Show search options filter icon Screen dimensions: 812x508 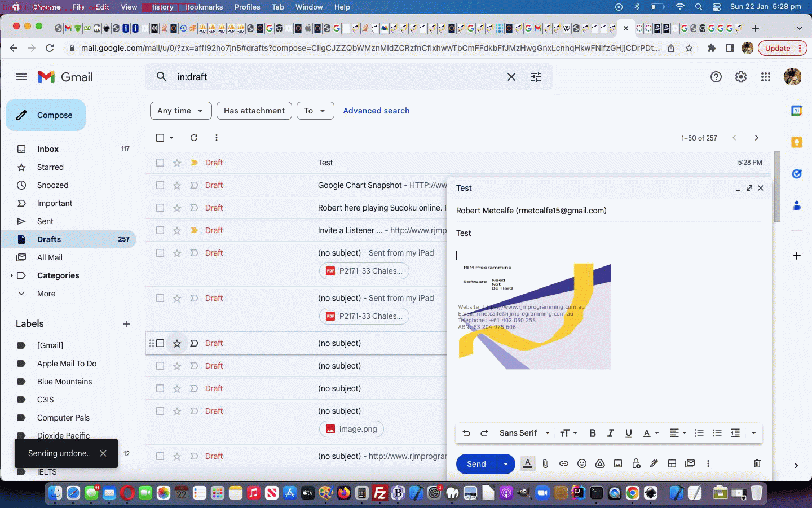(x=536, y=77)
